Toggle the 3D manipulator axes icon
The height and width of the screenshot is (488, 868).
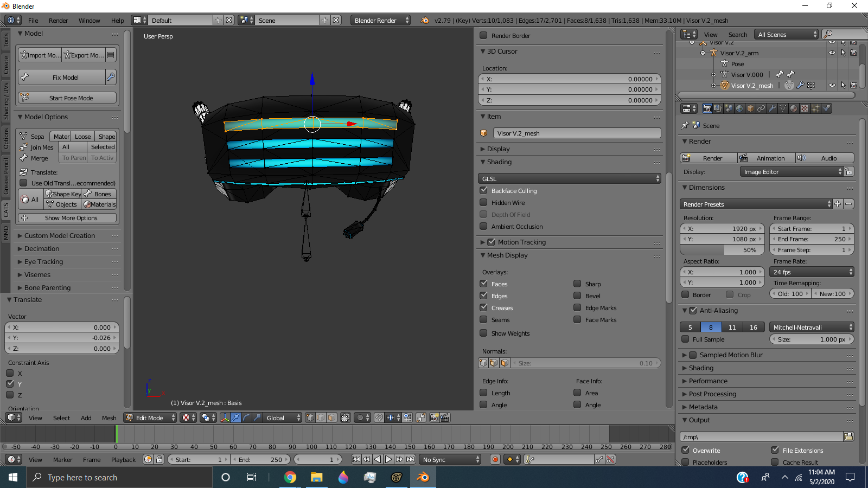(x=225, y=418)
